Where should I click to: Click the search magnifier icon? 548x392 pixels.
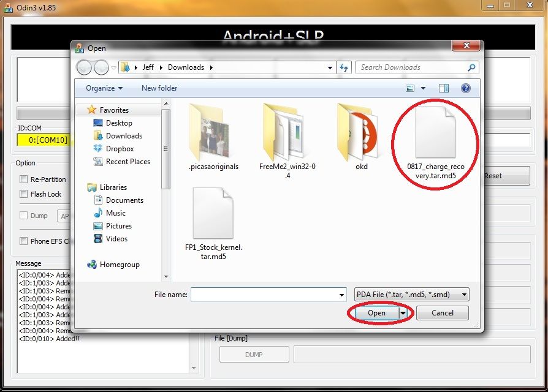click(471, 67)
